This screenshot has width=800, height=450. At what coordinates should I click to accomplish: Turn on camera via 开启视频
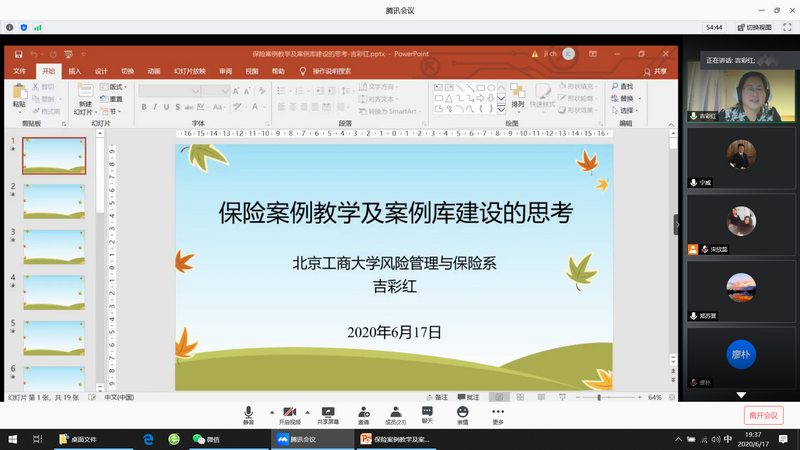289,414
